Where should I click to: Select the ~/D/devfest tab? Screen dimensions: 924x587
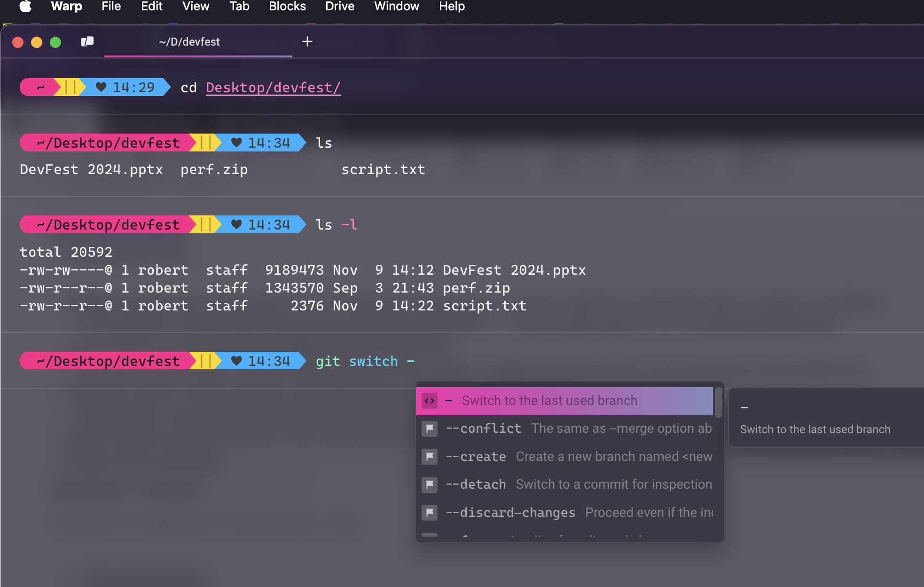[189, 42]
